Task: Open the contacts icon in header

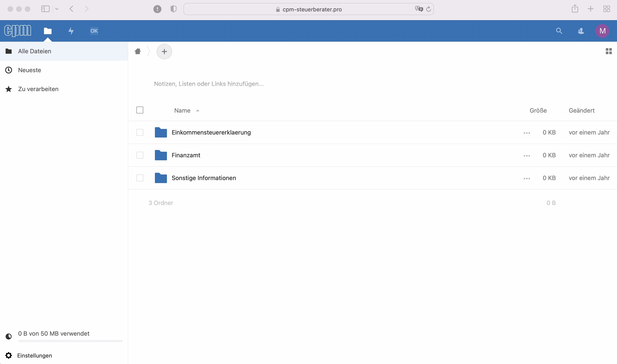Action: click(x=581, y=31)
